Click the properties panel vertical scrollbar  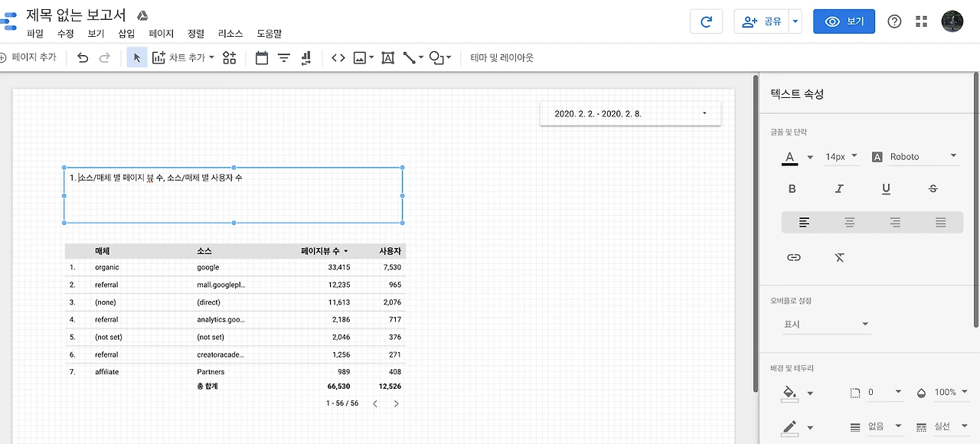coord(976,199)
